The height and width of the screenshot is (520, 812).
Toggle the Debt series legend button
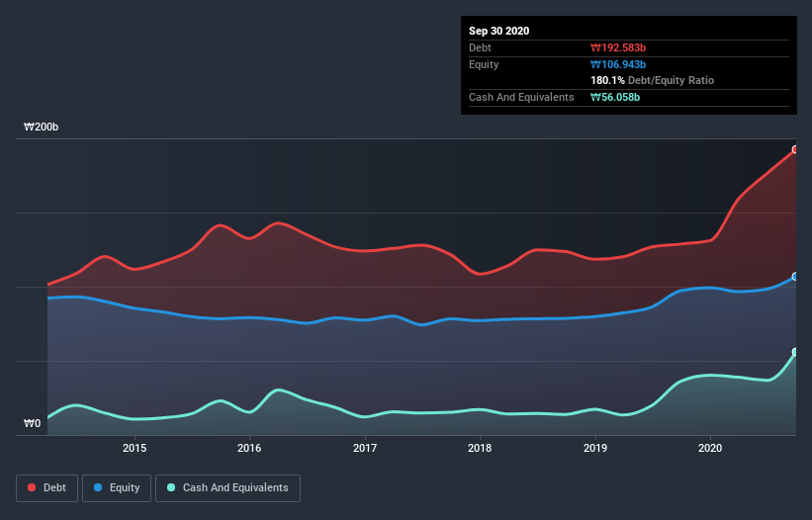pyautogui.click(x=47, y=488)
